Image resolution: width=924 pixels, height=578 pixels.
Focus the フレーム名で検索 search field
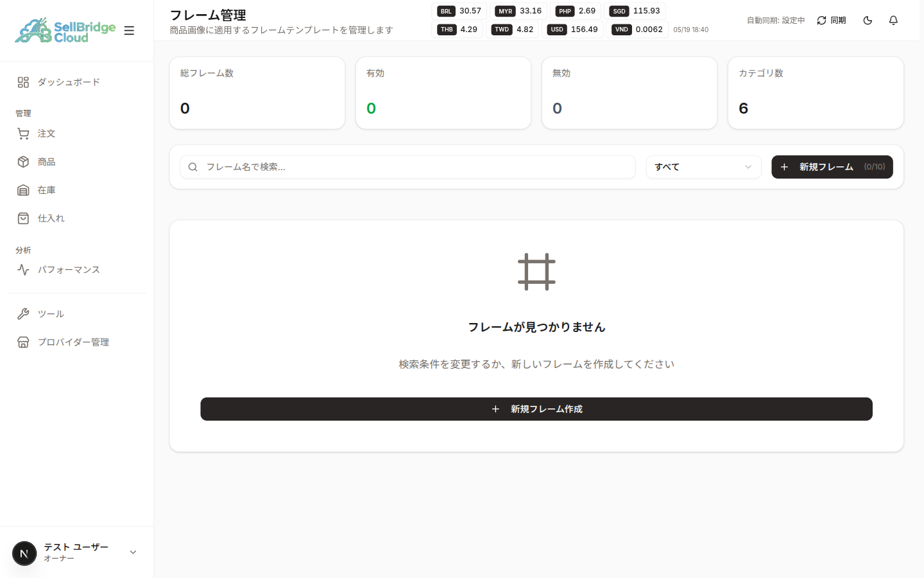coord(408,167)
